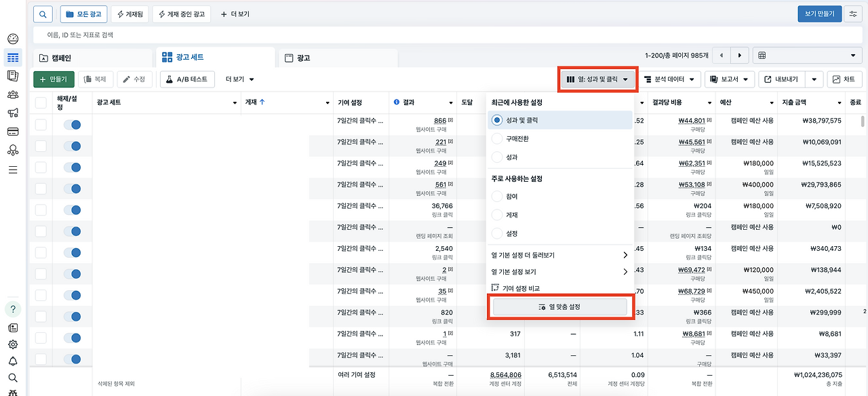This screenshot has height=396, width=868.
Task: Open the stacked documents icon in the left sidebar
Action: pyautogui.click(x=13, y=76)
